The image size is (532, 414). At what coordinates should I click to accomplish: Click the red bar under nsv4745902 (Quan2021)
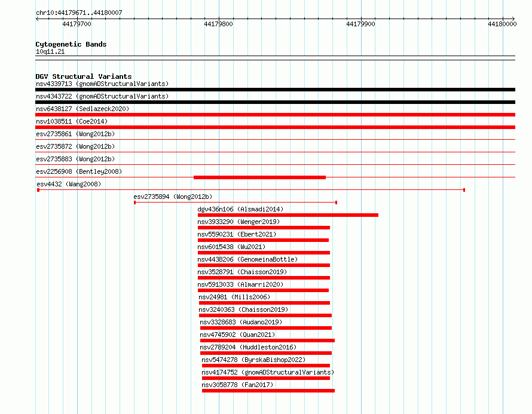tap(267, 341)
